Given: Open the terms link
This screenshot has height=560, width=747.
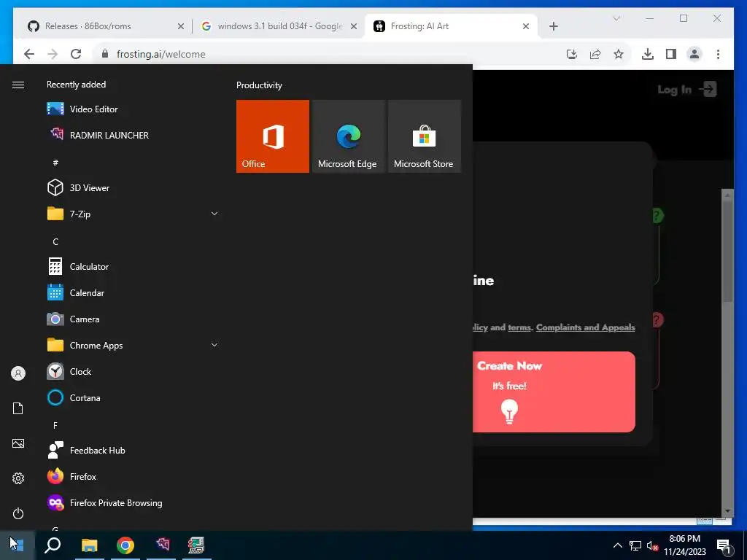Looking at the screenshot, I should point(519,327).
